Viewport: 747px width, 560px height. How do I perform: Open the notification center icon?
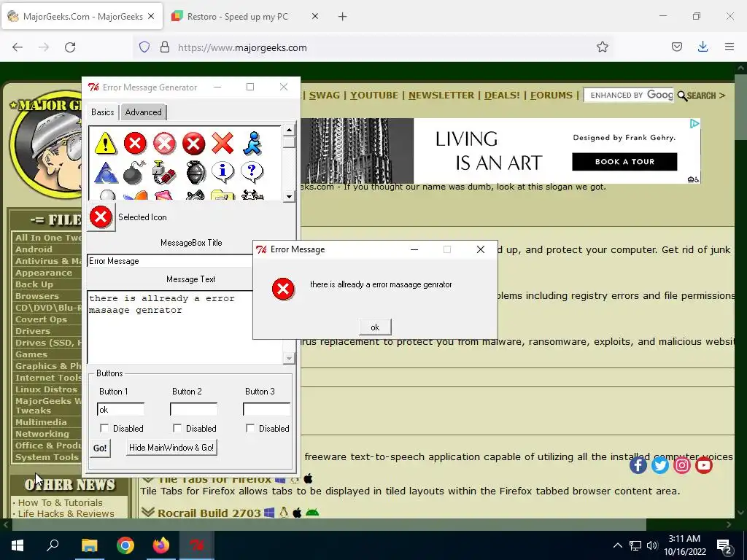724,546
